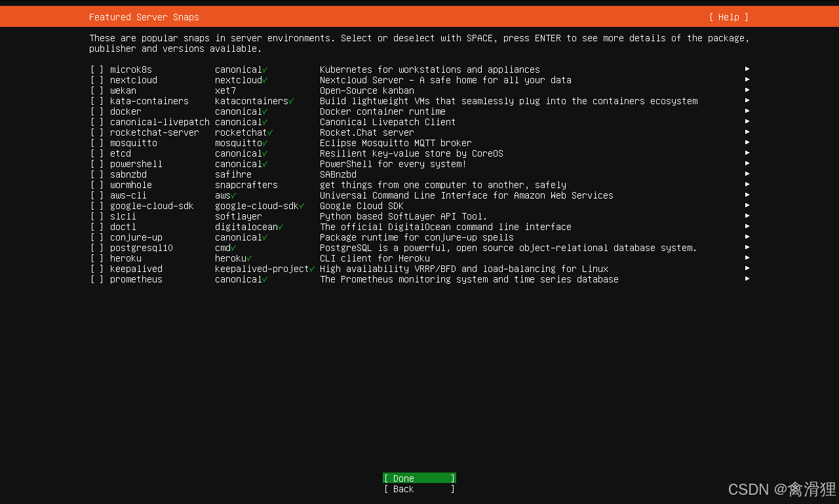Expand etcd row arrow
The height and width of the screenshot is (504, 839).
tap(747, 153)
